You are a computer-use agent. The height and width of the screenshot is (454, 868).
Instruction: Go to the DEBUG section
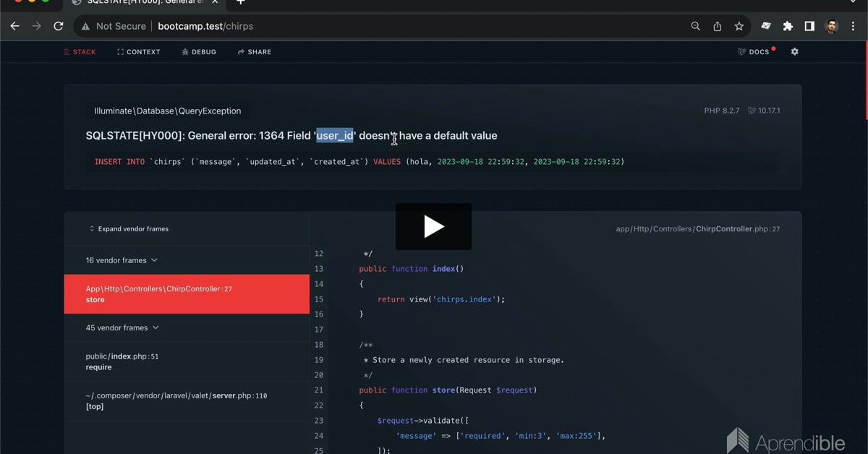(x=199, y=52)
